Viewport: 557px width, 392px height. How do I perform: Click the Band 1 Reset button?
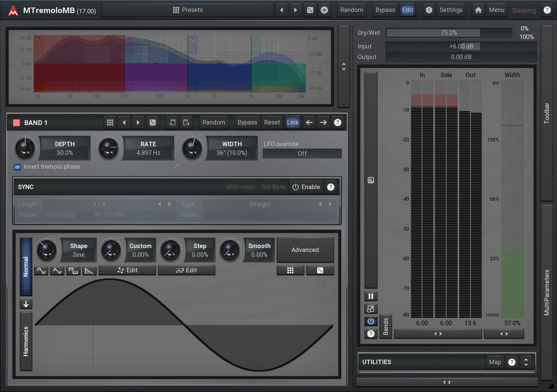click(x=272, y=122)
